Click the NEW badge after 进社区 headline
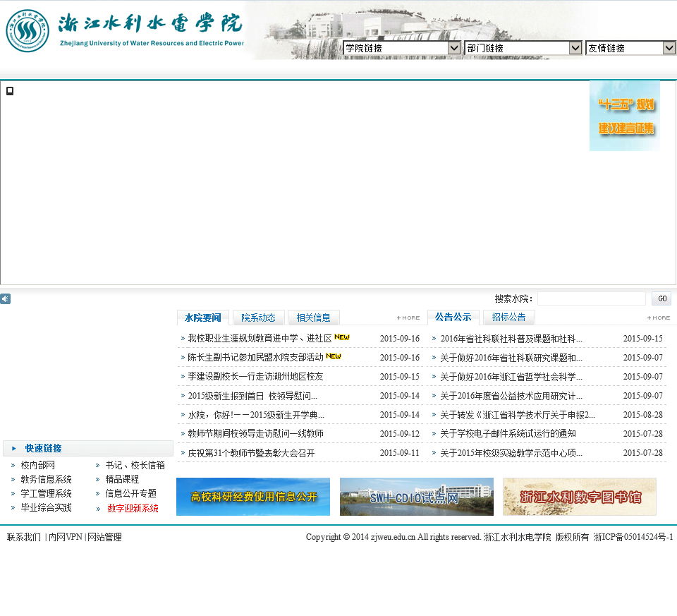Viewport: 677px width, 616px height. pyautogui.click(x=341, y=337)
